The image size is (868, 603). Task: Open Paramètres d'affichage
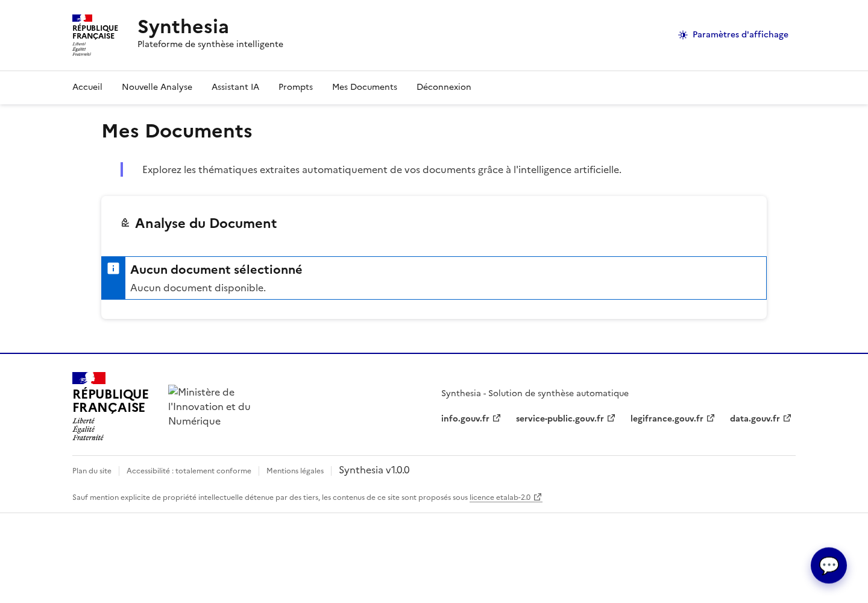733,34
